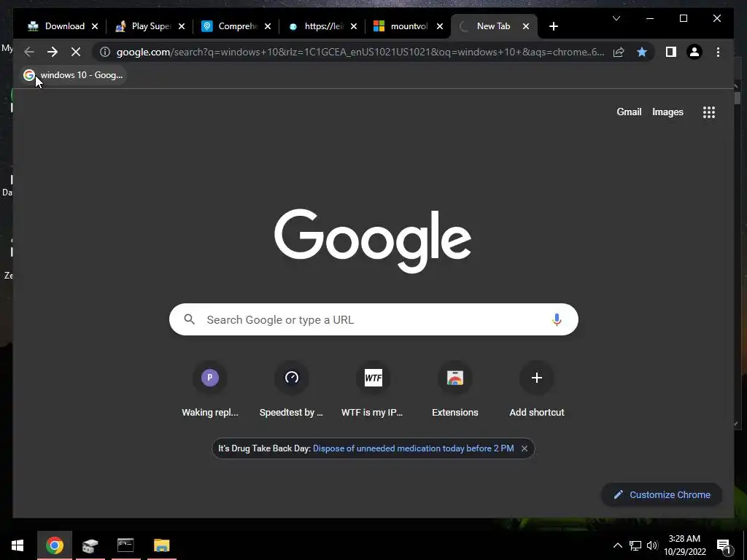747x560 pixels.
Task: Click Chrome icon in taskbar
Action: [55, 545]
